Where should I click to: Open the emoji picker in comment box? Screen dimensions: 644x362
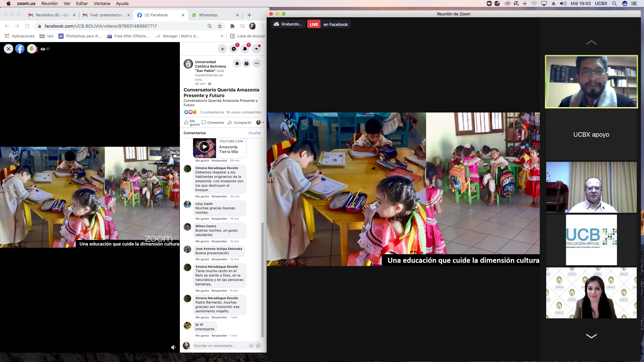[251, 346]
